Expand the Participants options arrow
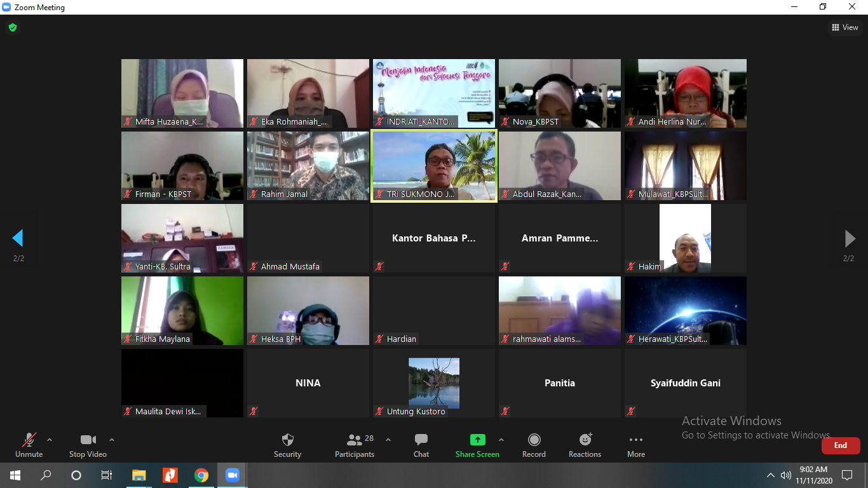The height and width of the screenshot is (488, 868). pyautogui.click(x=388, y=440)
